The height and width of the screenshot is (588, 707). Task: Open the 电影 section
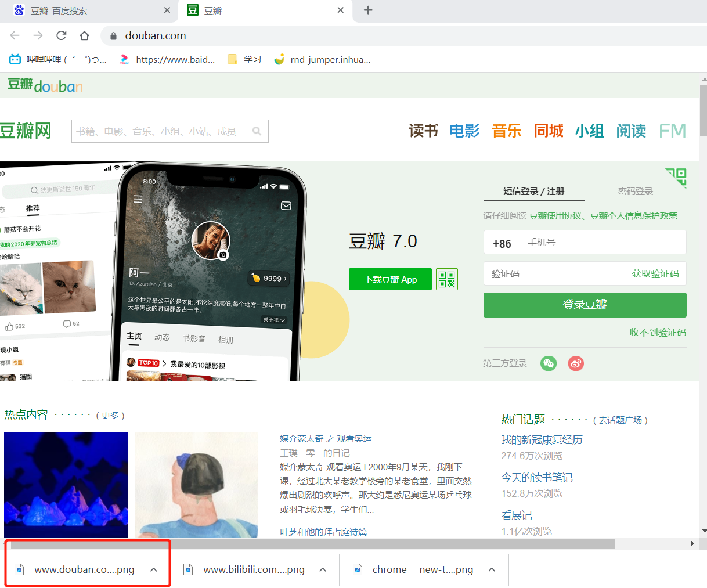pos(464,131)
